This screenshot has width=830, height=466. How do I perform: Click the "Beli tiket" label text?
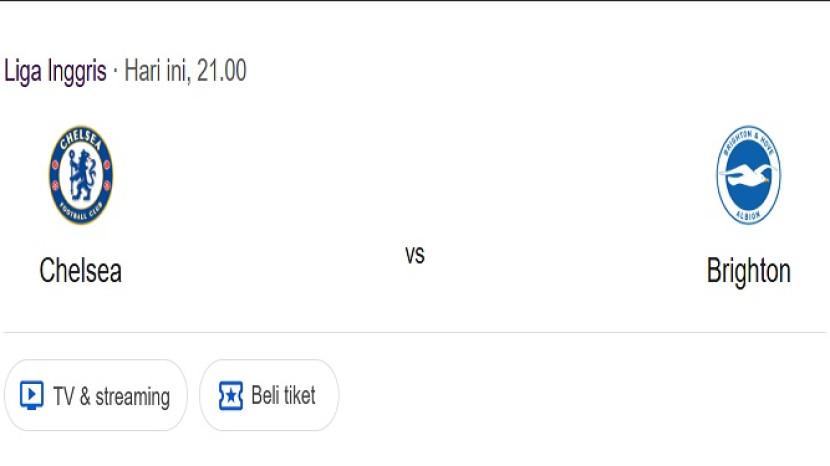[283, 396]
